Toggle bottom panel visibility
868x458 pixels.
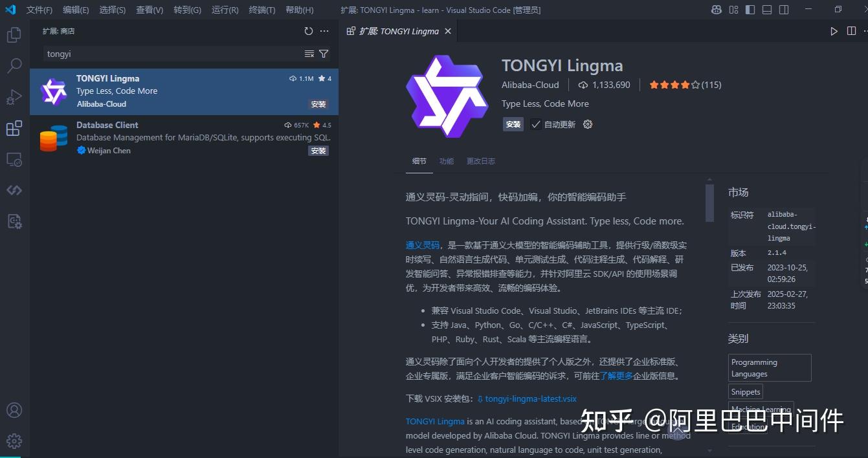(x=767, y=10)
